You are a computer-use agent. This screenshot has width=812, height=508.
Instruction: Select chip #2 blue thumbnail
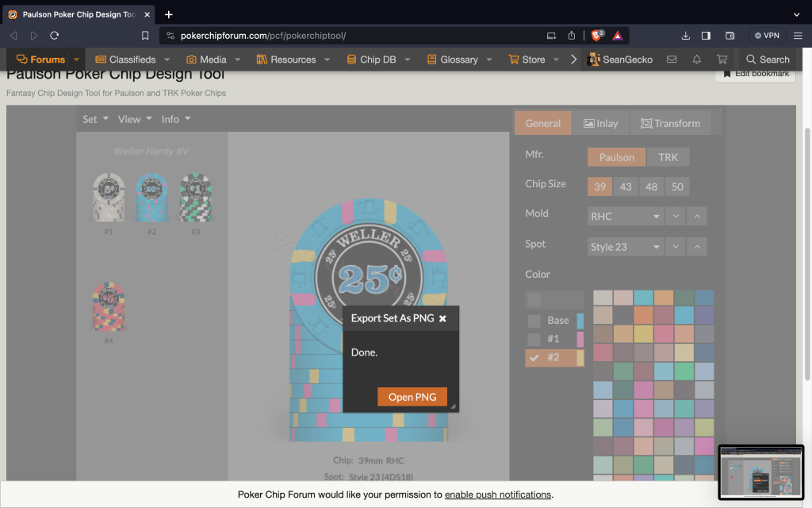tap(151, 198)
